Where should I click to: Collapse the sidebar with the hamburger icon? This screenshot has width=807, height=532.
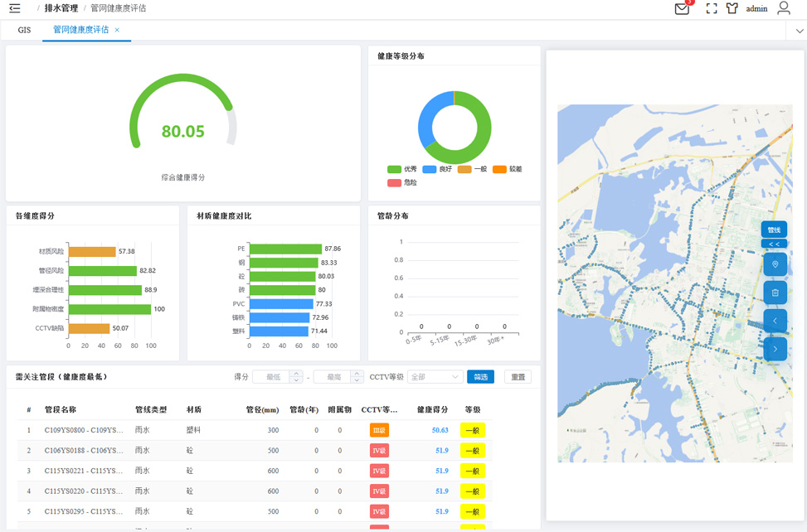pyautogui.click(x=15, y=8)
